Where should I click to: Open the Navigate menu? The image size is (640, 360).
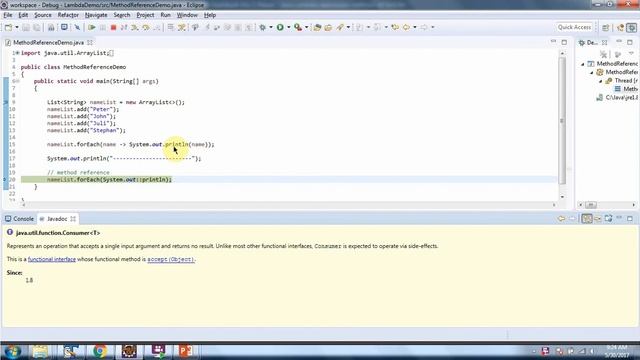click(96, 15)
